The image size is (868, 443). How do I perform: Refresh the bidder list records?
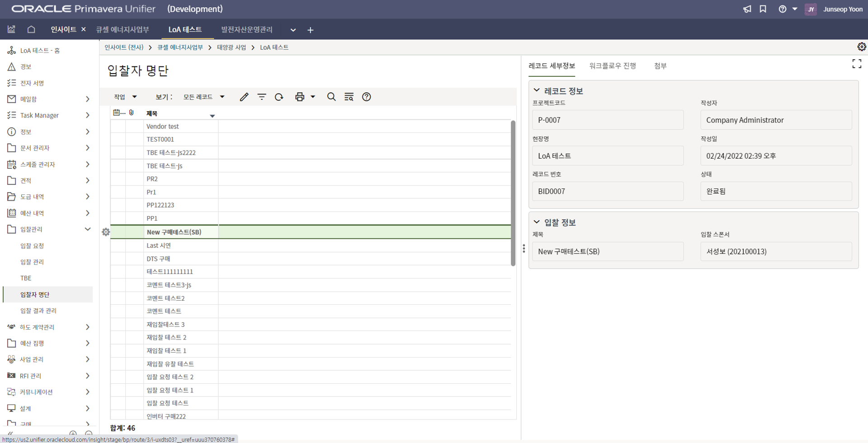tap(279, 97)
